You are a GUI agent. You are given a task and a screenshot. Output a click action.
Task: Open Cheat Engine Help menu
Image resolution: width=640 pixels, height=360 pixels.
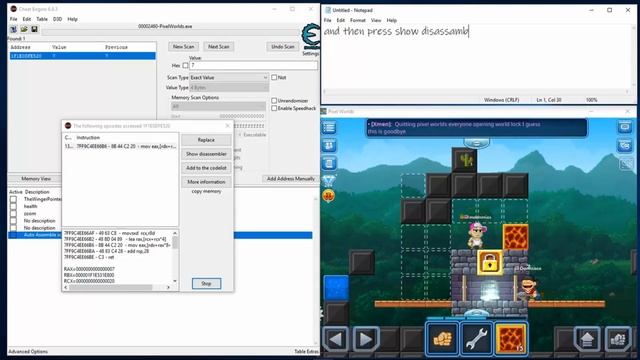[72, 19]
